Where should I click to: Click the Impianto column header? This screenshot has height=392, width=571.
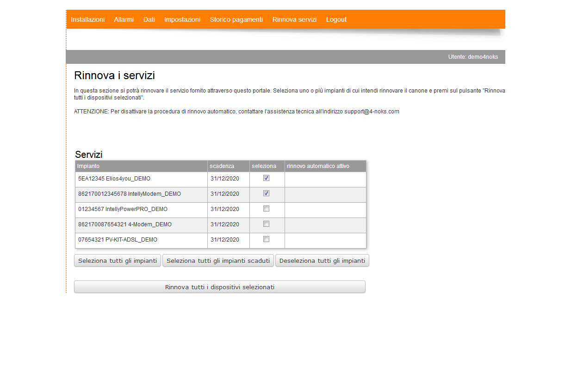[141, 166]
